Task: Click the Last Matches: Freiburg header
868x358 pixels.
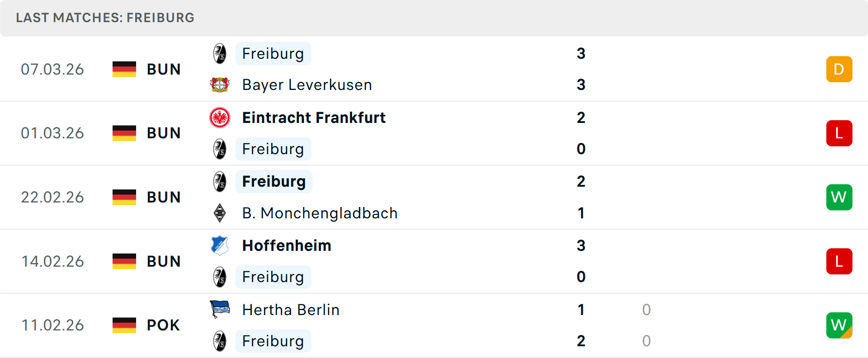Action: coord(105,18)
